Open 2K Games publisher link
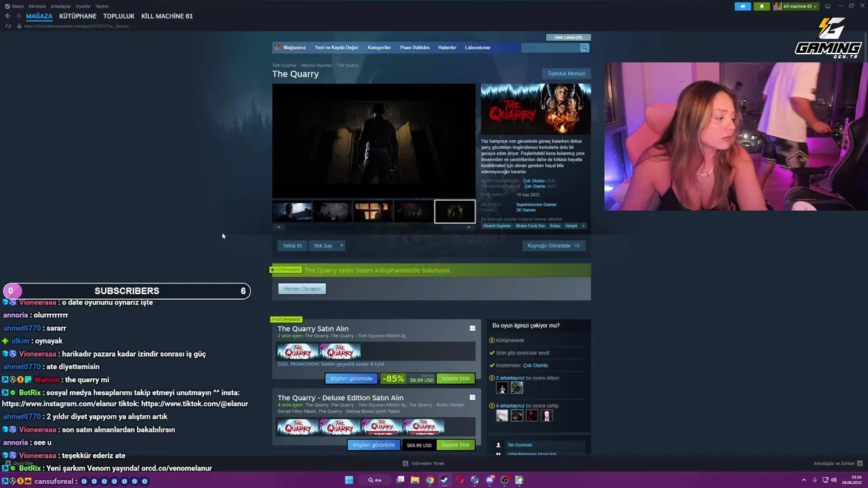This screenshot has width=868, height=488. tap(526, 210)
